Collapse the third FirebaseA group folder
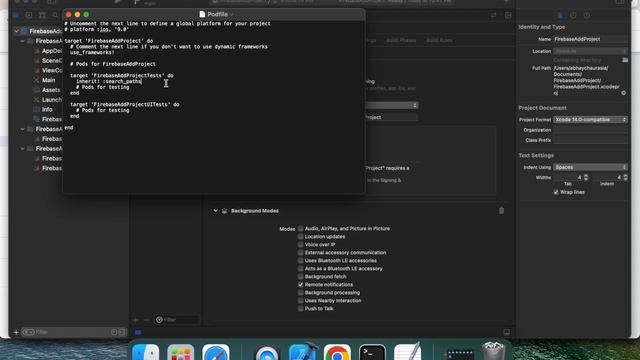640x360 pixels. point(22,149)
